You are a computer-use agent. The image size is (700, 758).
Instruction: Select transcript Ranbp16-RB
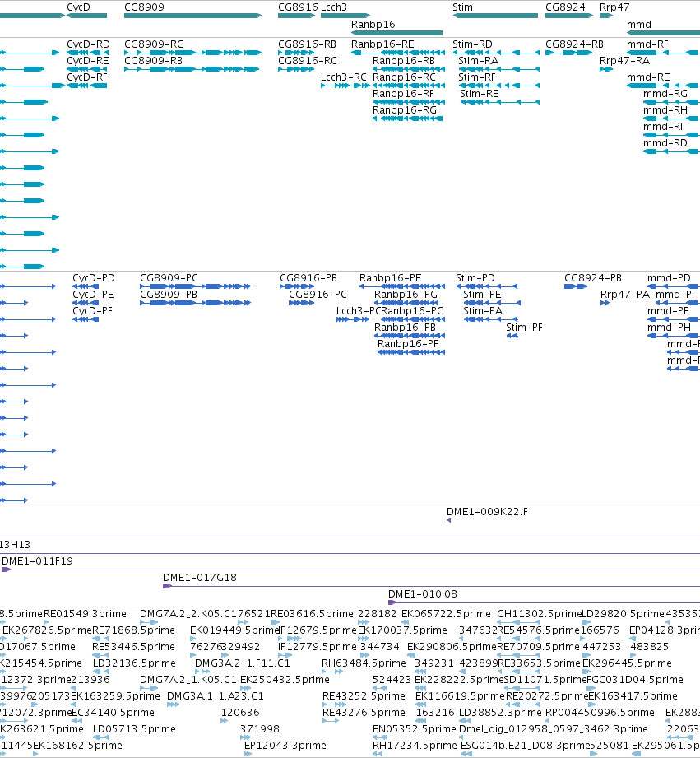[409, 69]
